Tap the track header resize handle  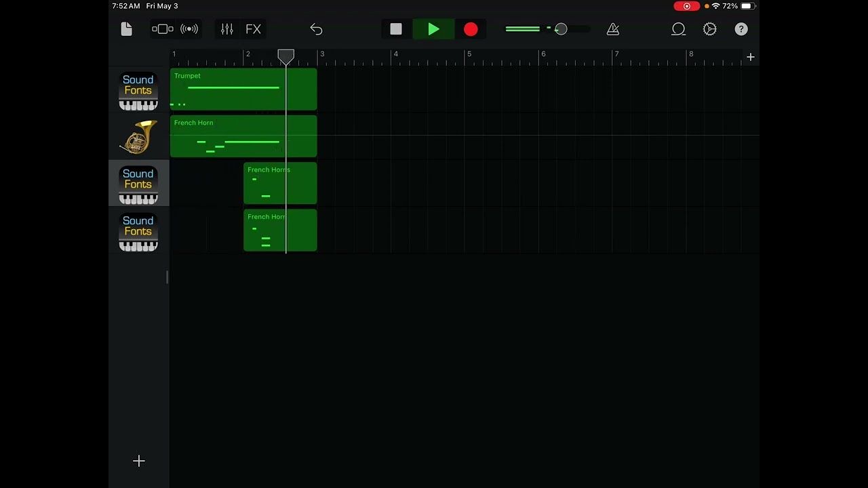click(167, 277)
